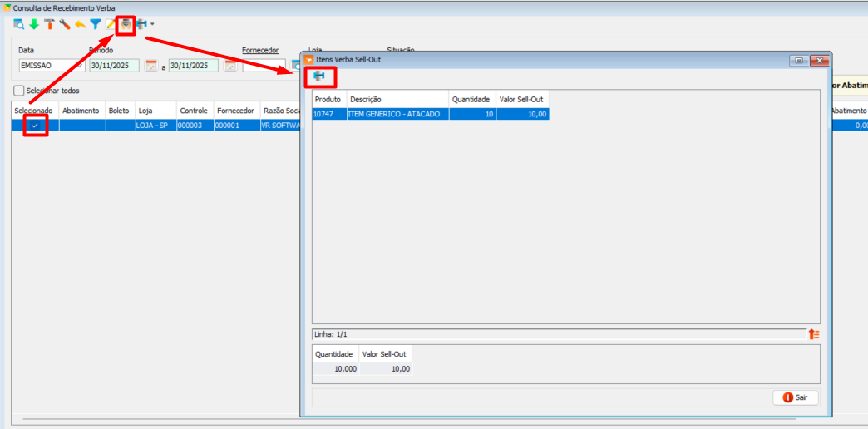Click the wrench tool icon
Viewport: 868px width, 429px height.
coord(65,24)
